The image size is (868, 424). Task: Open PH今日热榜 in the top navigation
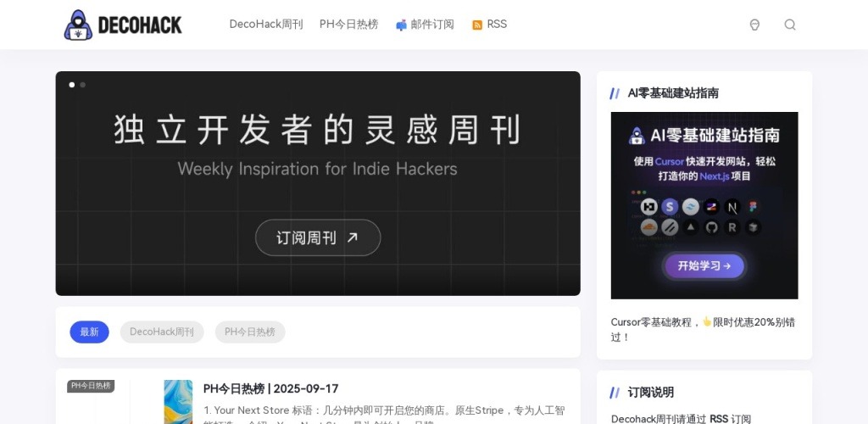click(x=348, y=25)
